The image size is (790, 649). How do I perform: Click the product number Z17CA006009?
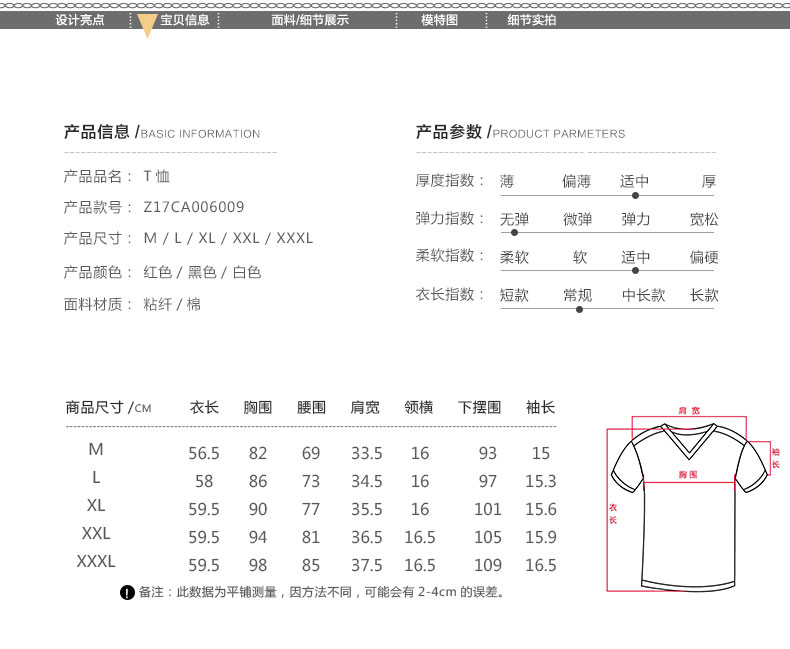point(194,207)
